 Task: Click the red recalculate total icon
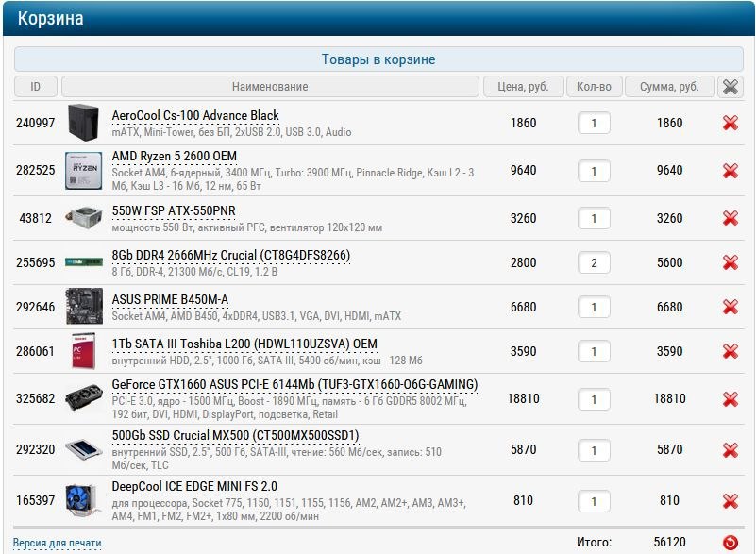coord(731,543)
